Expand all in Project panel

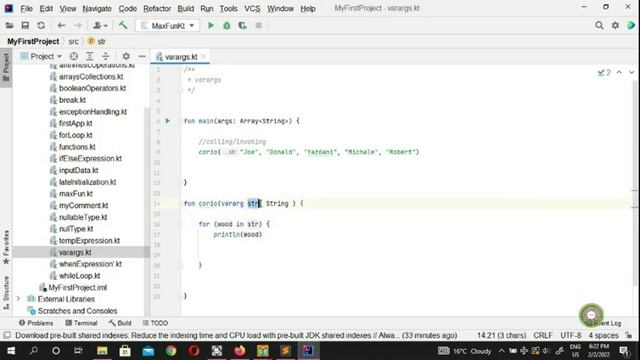pos(90,56)
